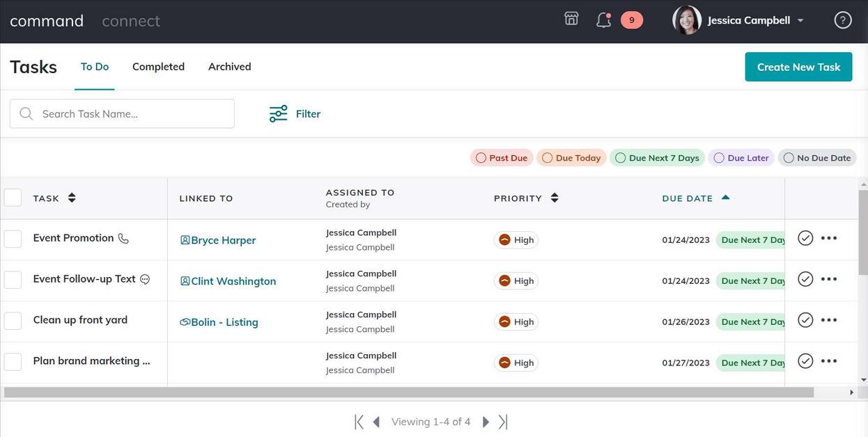Image resolution: width=868 pixels, height=437 pixels.
Task: Click the Search Task Name field
Action: [x=132, y=113]
